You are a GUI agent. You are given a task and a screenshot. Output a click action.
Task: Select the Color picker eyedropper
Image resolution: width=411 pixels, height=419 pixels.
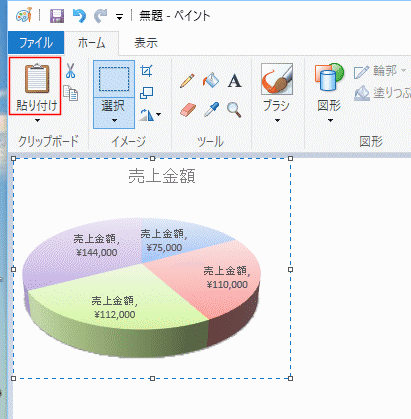click(x=211, y=110)
